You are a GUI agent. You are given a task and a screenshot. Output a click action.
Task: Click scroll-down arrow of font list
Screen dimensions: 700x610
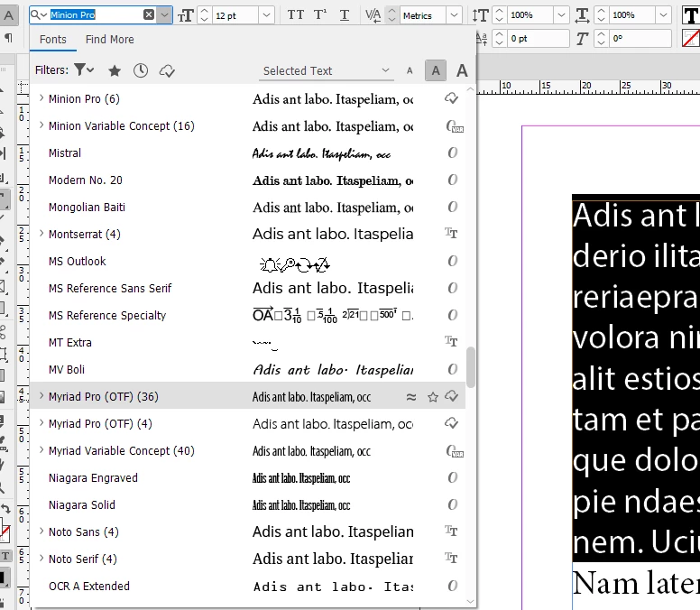(471, 601)
